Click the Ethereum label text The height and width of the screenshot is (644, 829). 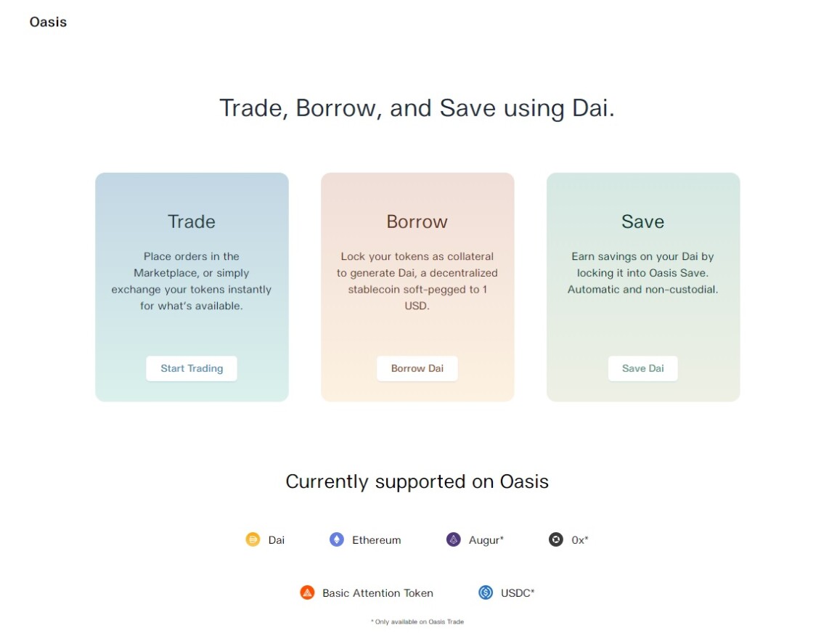(x=376, y=539)
